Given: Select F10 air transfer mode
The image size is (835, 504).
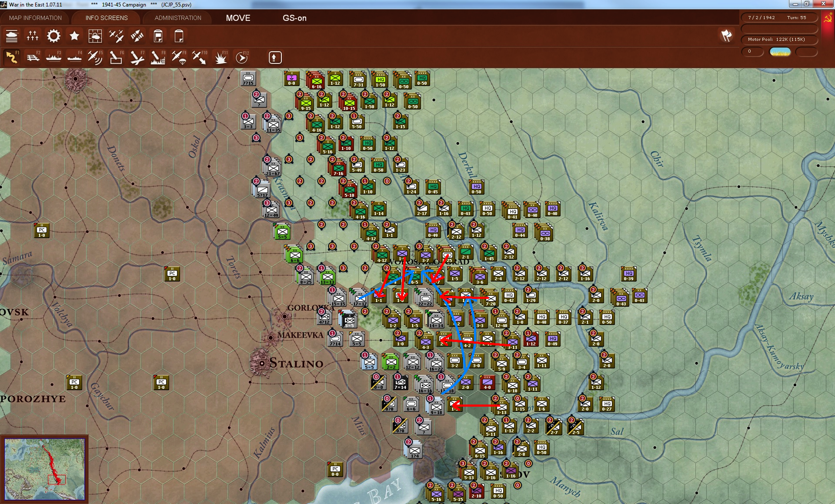Looking at the screenshot, I should coord(200,57).
